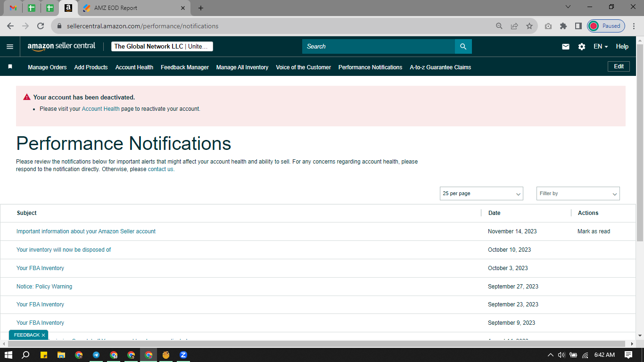Image resolution: width=644 pixels, height=362 pixels.
Task: Click the volume speaker tray icon
Action: tap(561, 355)
